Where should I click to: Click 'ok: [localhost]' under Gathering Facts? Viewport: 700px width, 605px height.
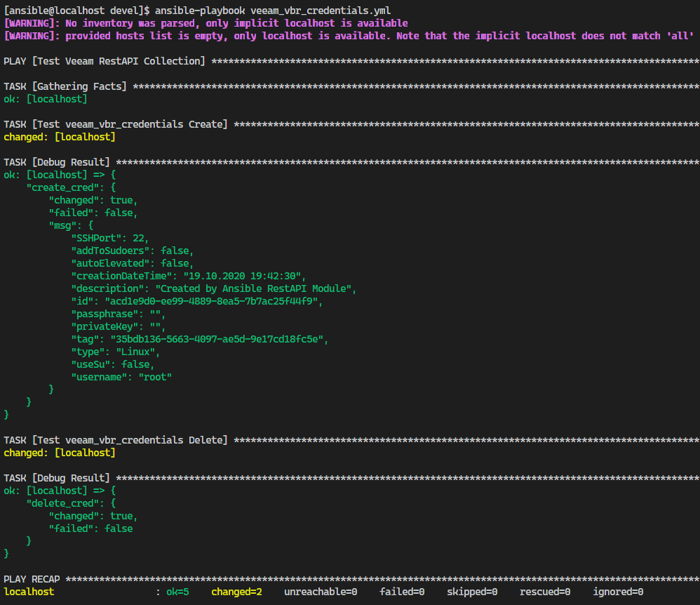point(46,99)
